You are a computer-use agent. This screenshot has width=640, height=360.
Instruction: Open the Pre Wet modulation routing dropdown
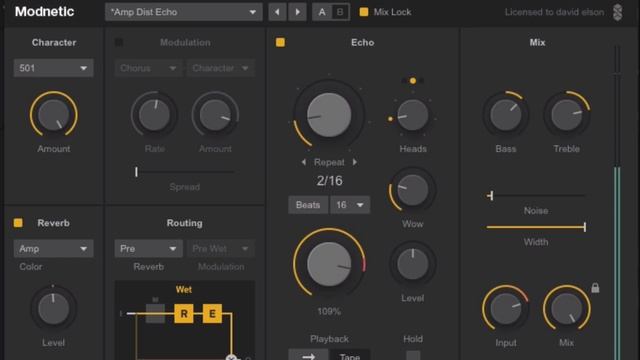(221, 249)
